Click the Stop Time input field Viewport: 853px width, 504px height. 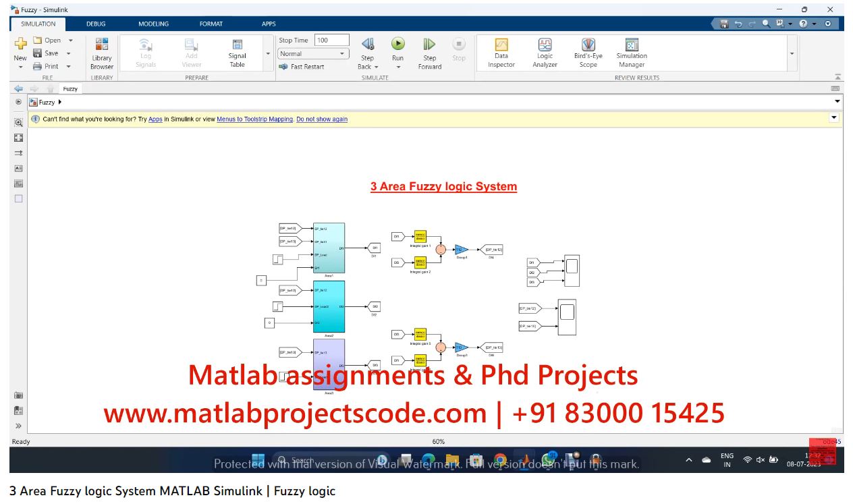[332, 40]
